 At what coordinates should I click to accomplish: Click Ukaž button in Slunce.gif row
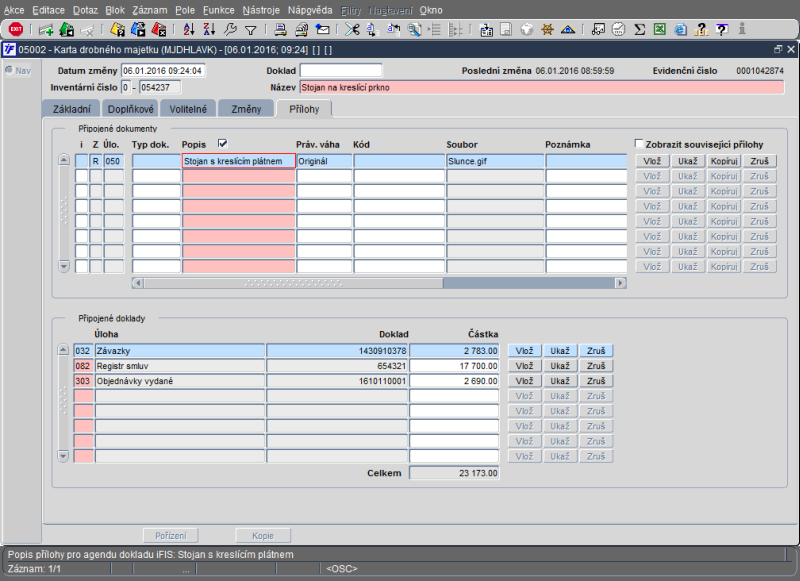tap(688, 161)
